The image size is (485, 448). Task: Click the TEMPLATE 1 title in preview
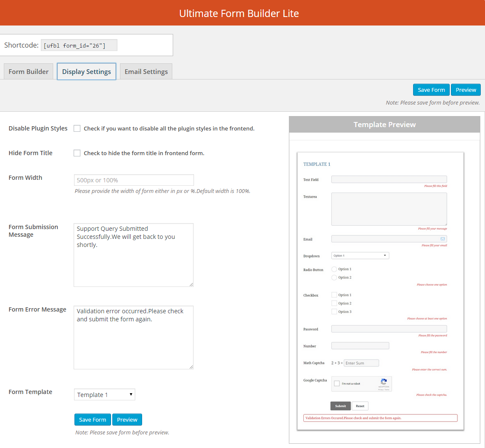(317, 164)
